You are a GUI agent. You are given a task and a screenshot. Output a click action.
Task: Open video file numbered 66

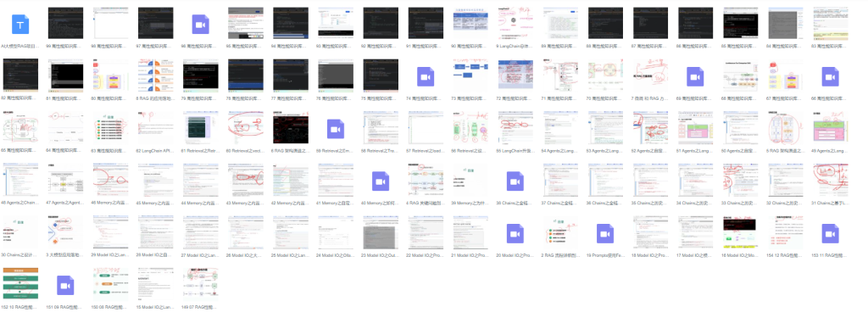[831, 76]
